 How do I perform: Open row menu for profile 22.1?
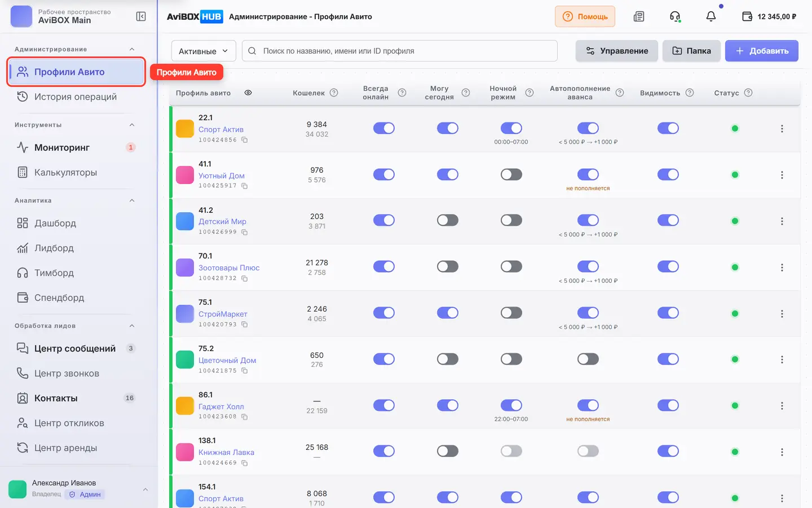[x=782, y=129]
